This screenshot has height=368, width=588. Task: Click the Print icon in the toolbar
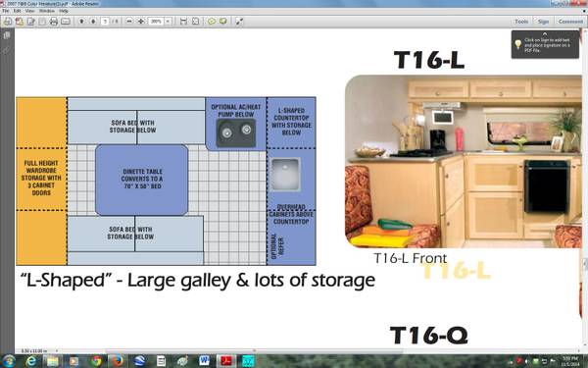tap(54, 22)
